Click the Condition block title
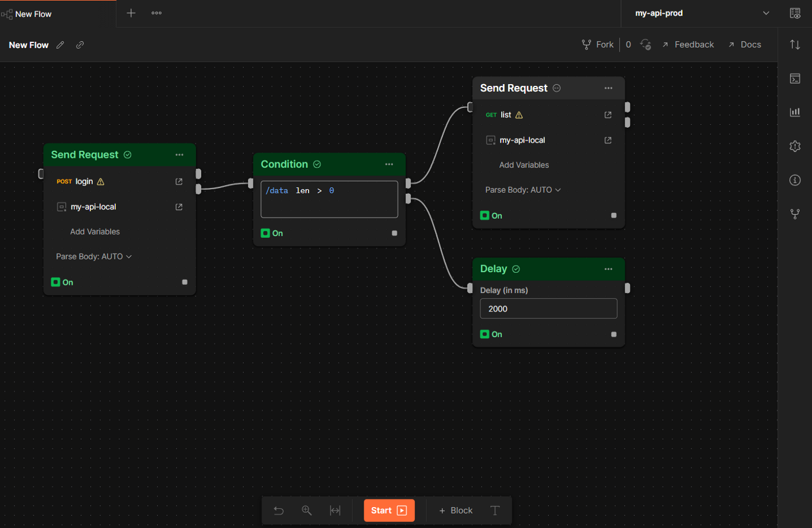The image size is (812, 528). tap(284, 164)
